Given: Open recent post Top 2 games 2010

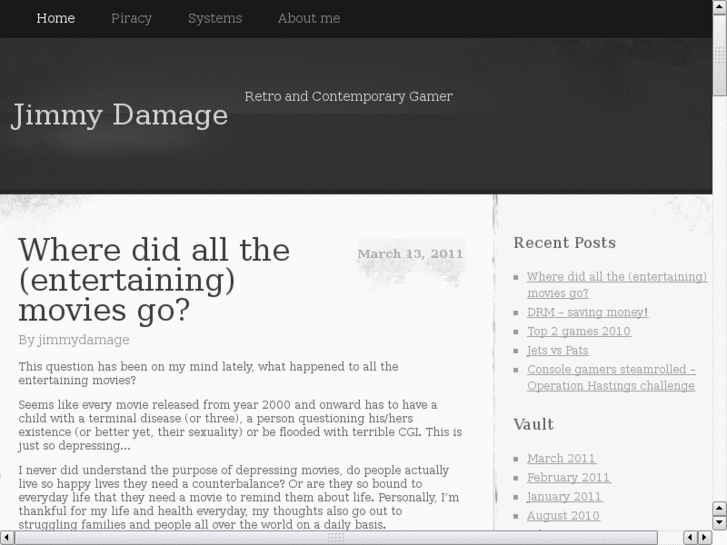Looking at the screenshot, I should tap(579, 331).
